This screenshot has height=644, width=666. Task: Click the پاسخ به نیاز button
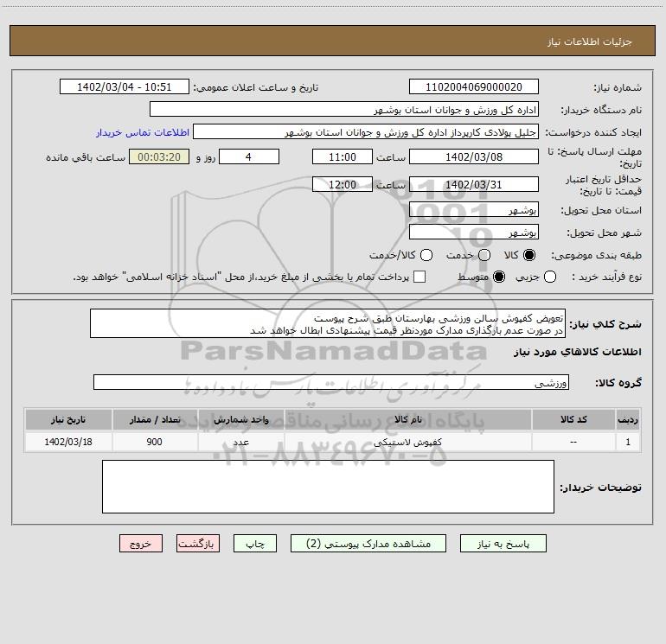pyautogui.click(x=503, y=544)
